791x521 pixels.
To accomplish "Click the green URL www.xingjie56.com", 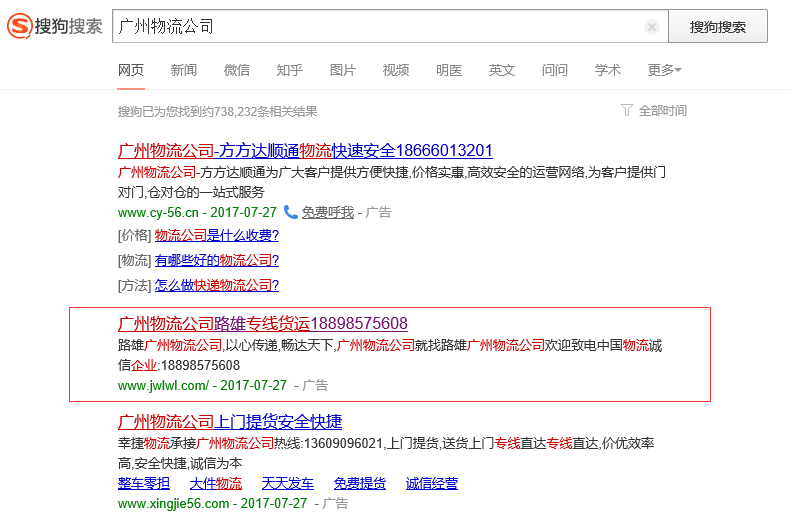I will 174,503.
